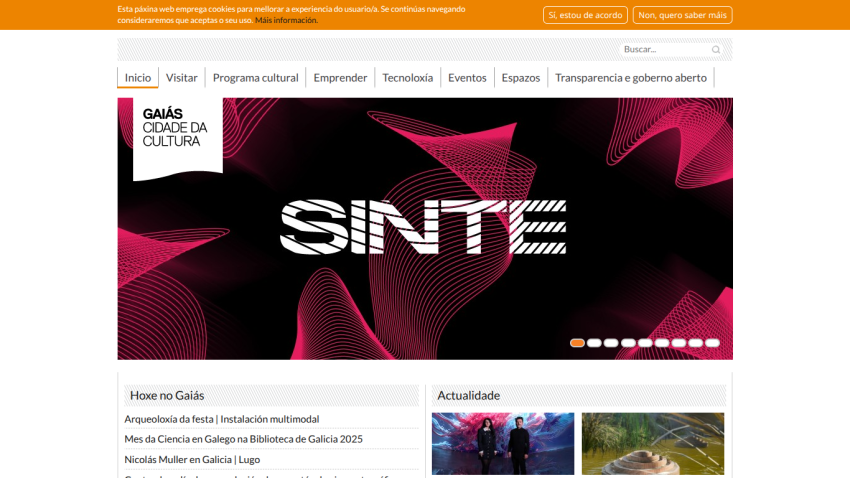Open the news thumbnail with two people
Image resolution: width=850 pixels, height=478 pixels.
[x=503, y=444]
